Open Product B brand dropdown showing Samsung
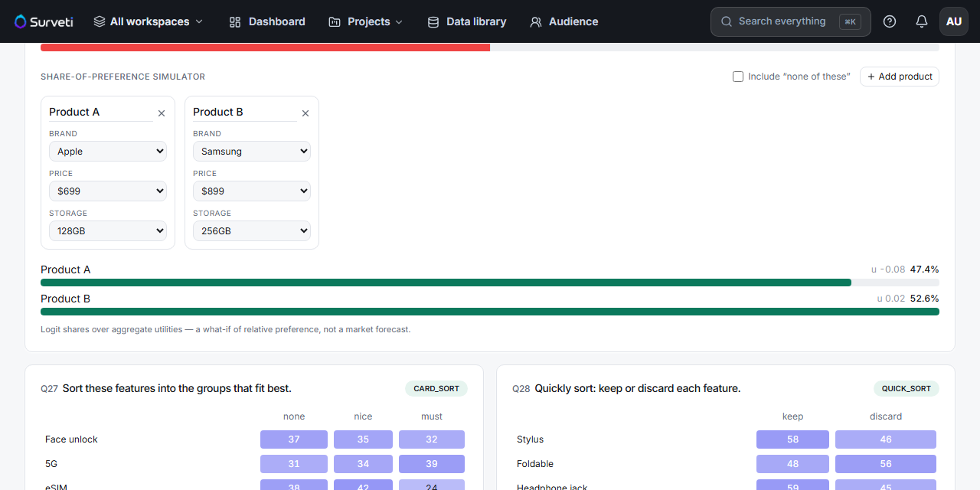 (252, 152)
